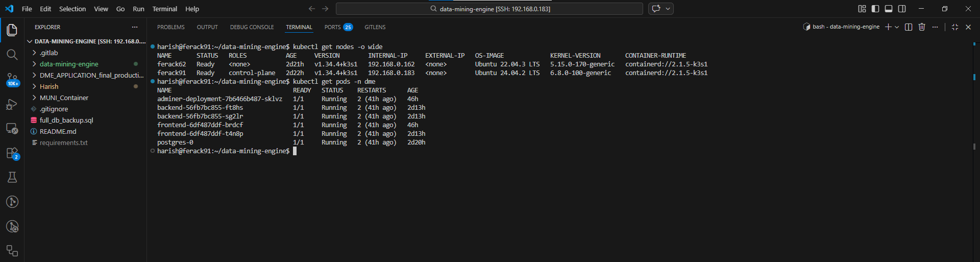
Task: Open the Edit menu
Action: coord(45,9)
